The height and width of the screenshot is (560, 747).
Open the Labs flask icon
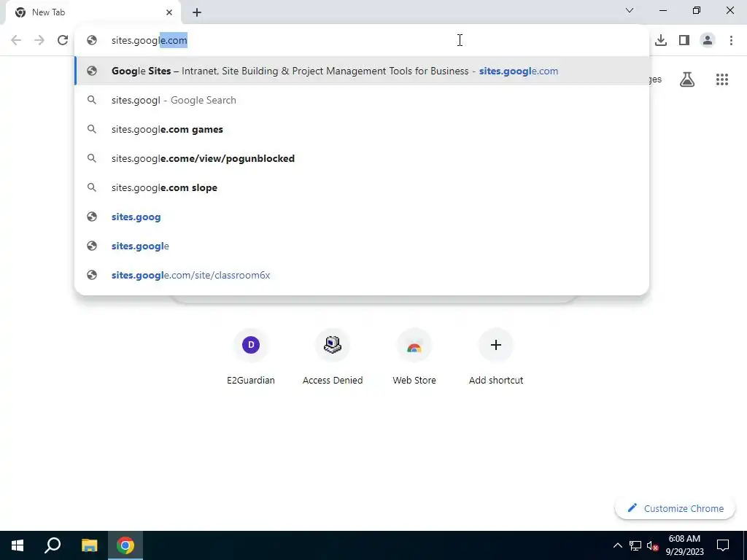click(687, 79)
